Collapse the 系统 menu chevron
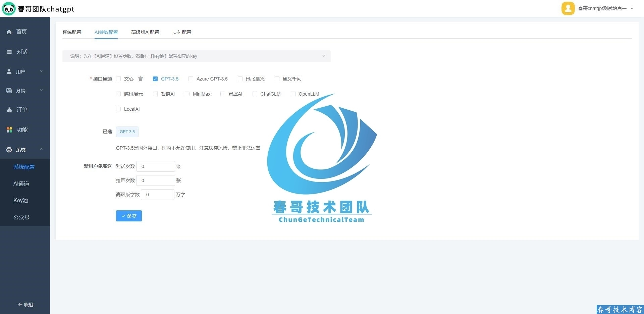644x314 pixels. click(x=42, y=149)
